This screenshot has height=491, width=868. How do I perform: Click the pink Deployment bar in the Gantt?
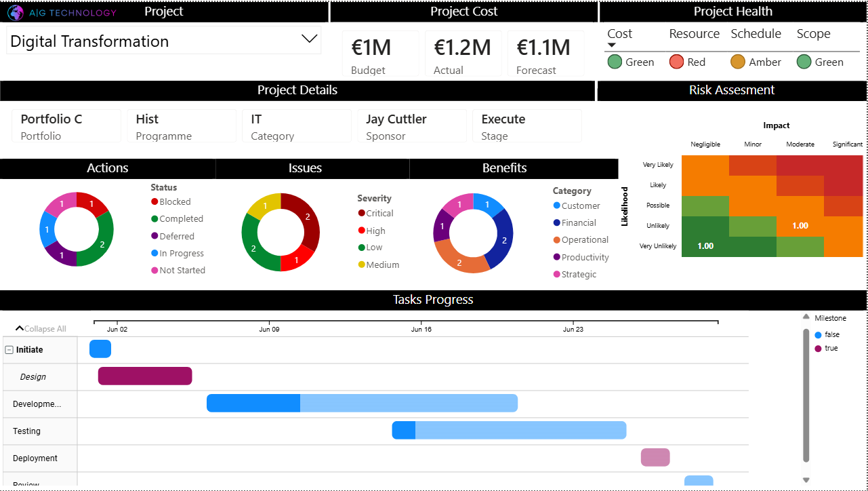pyautogui.click(x=655, y=458)
